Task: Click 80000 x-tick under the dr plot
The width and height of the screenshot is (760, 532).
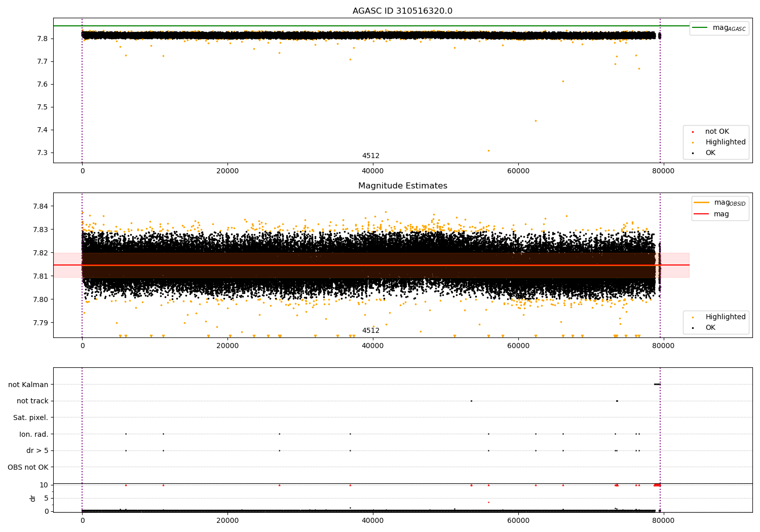Action: [x=663, y=520]
